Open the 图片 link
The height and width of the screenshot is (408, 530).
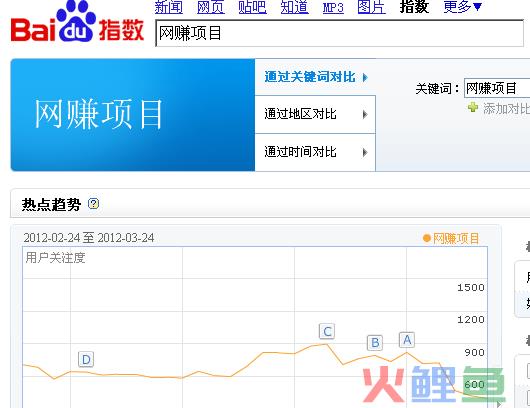click(x=371, y=7)
